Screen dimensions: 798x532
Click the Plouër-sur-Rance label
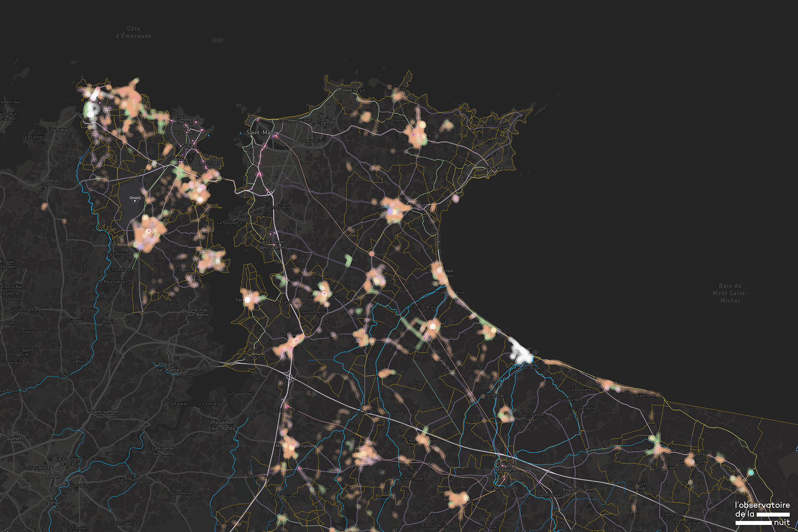point(167,367)
